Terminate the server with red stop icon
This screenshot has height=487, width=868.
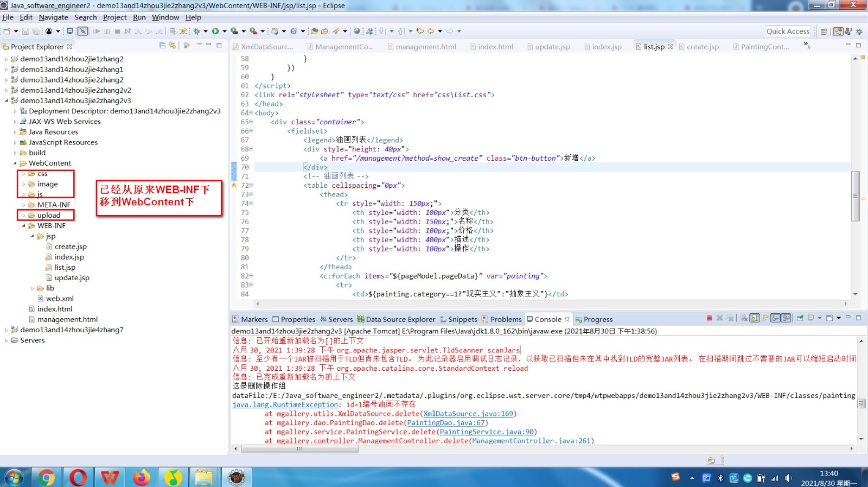click(x=709, y=318)
